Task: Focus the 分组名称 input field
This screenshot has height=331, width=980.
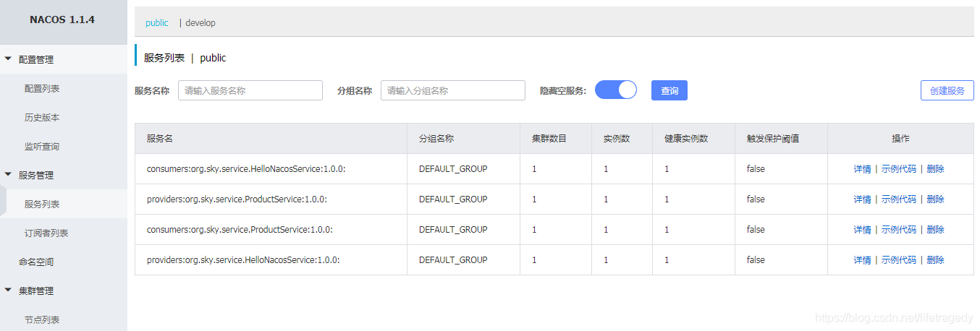Action: pyautogui.click(x=453, y=90)
